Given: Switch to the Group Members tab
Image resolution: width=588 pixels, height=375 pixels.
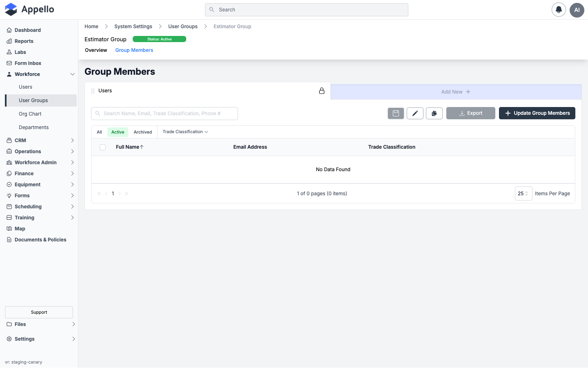Looking at the screenshot, I should pyautogui.click(x=134, y=50).
